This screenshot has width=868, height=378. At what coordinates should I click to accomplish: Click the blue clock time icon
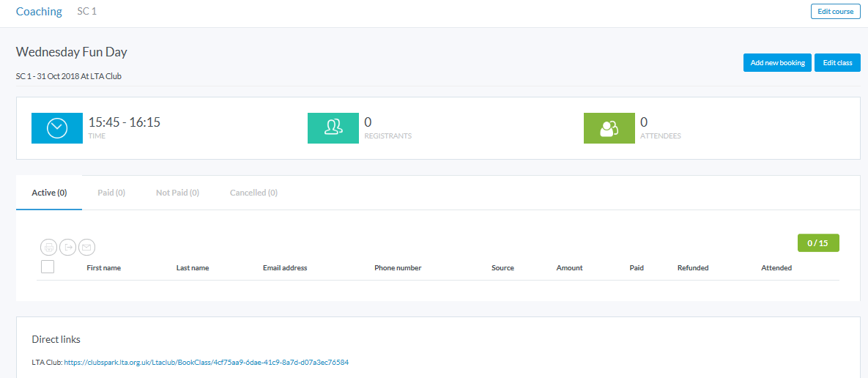click(x=57, y=128)
